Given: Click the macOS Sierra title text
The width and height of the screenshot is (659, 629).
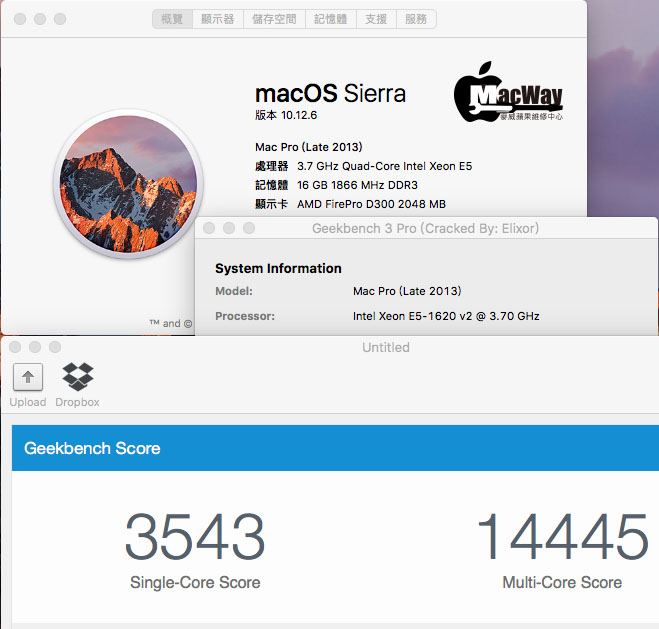Looking at the screenshot, I should 330,93.
